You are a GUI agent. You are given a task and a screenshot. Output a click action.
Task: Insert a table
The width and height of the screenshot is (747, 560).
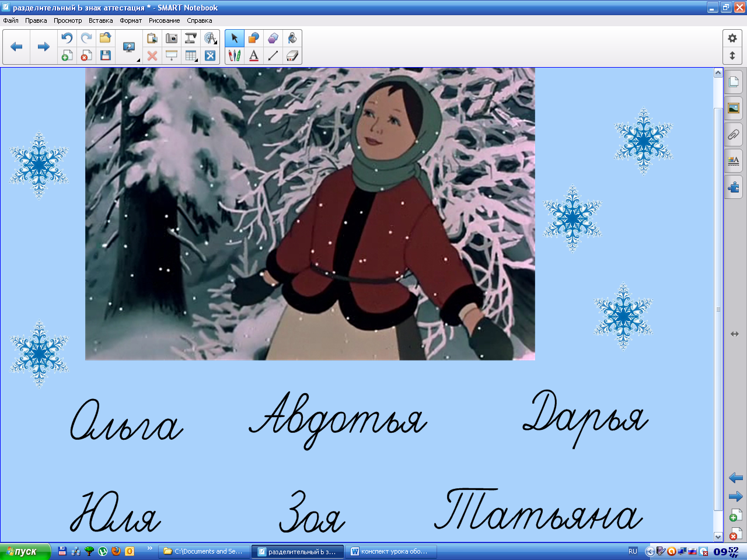pyautogui.click(x=191, y=55)
